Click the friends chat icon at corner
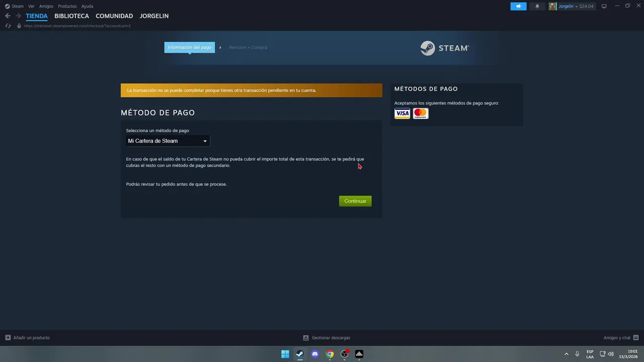The height and width of the screenshot is (362, 644). pos(636,338)
